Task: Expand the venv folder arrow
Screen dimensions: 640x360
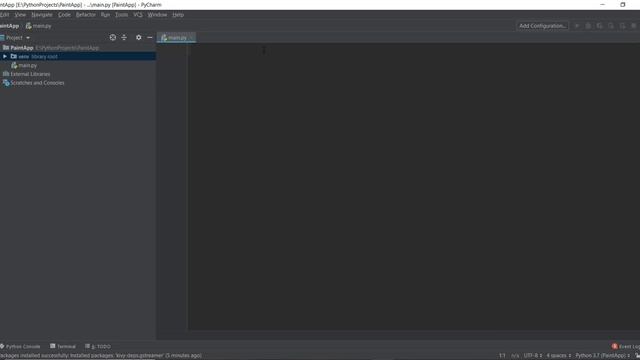Action: point(5,56)
